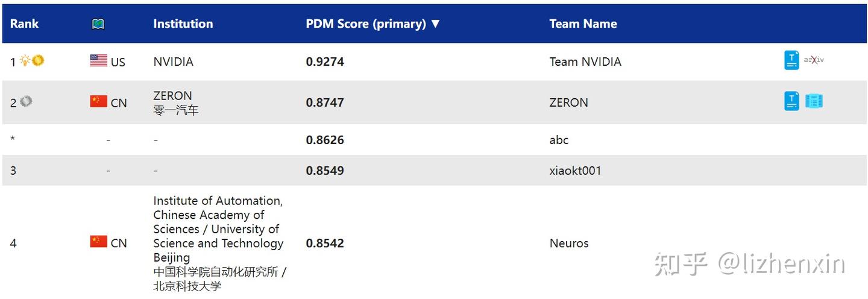Click the Team Name column header
Screen dimensions: 868x299
click(x=583, y=24)
